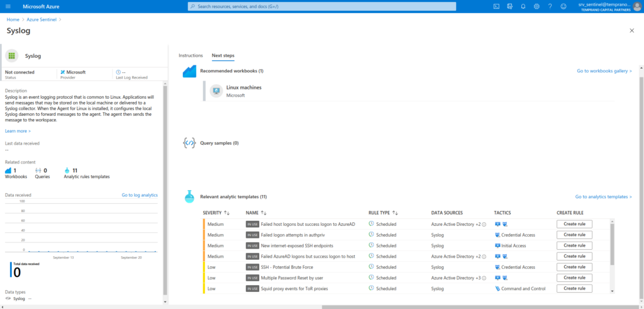Click the Data Sources column header
This screenshot has width=644, height=309.
[447, 213]
